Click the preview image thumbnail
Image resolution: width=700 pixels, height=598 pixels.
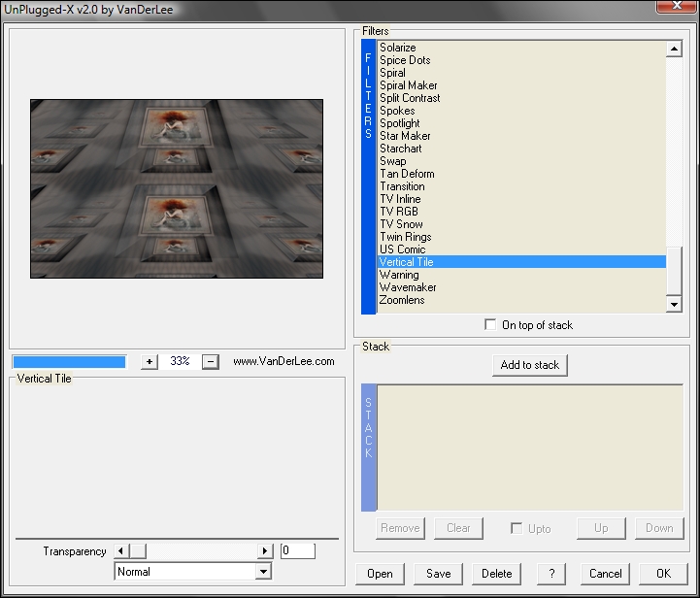pyautogui.click(x=177, y=188)
